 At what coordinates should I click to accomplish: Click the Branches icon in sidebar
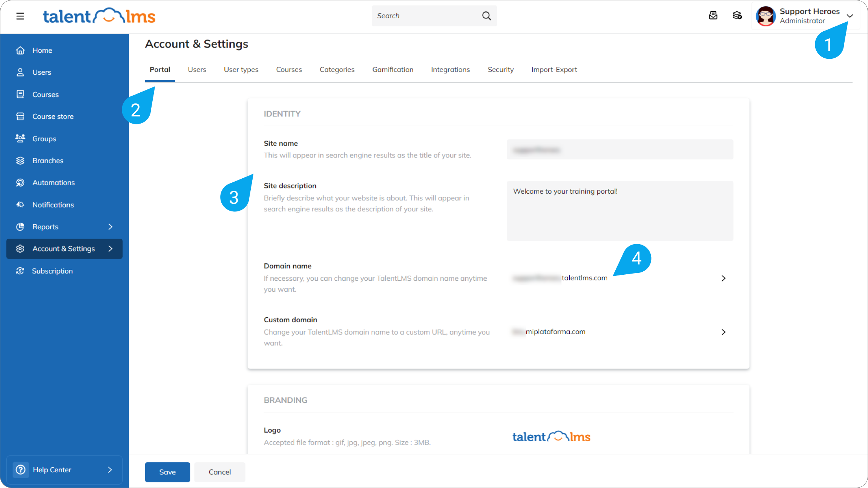20,161
